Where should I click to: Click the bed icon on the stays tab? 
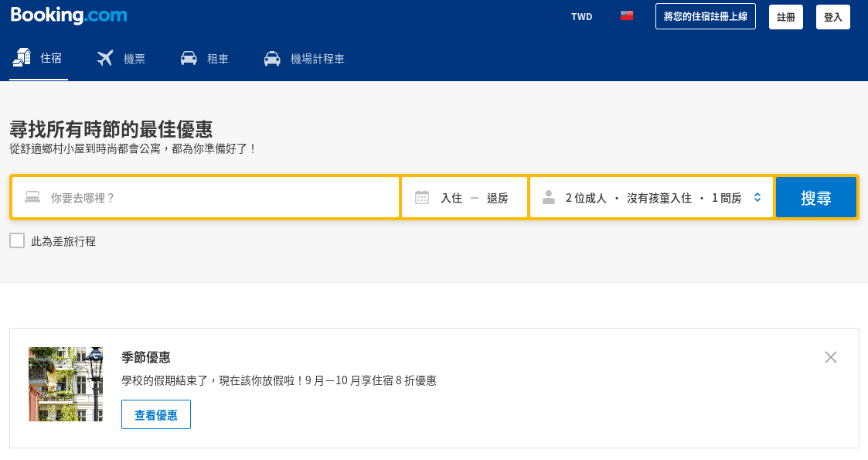21,56
